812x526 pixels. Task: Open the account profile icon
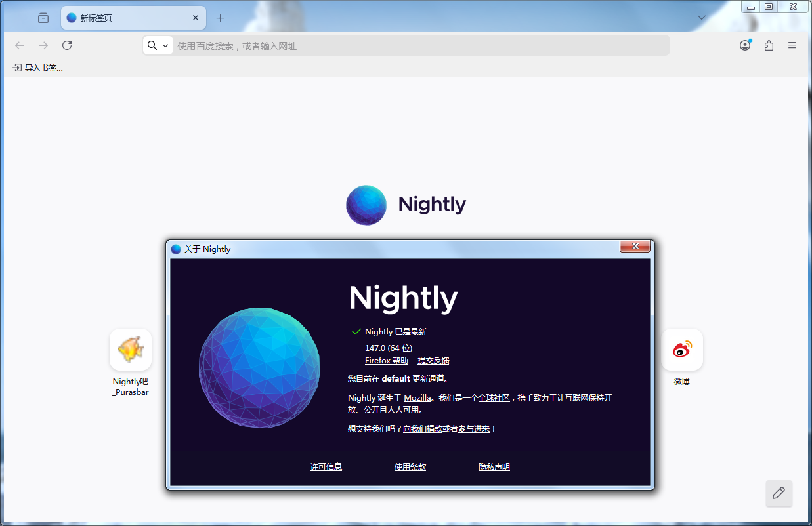(x=745, y=45)
